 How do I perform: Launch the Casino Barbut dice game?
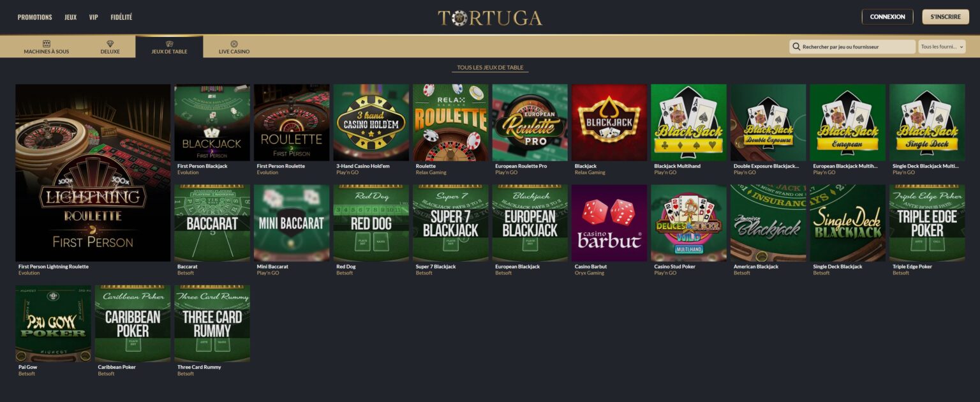tap(609, 223)
